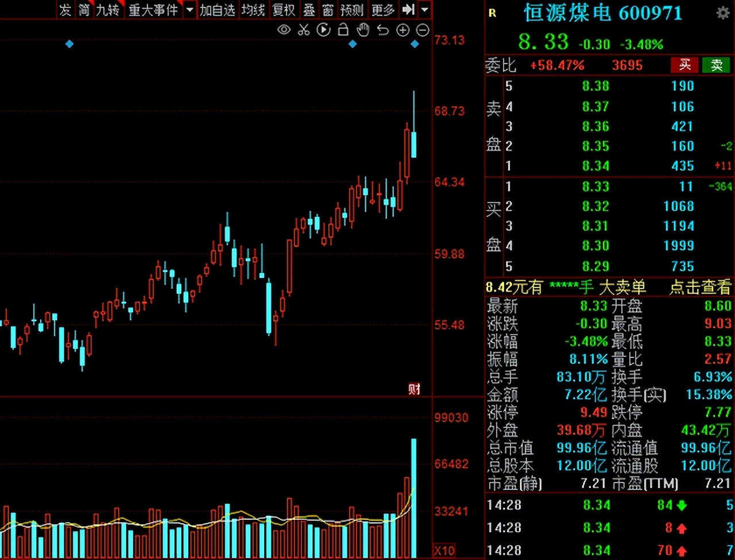The height and width of the screenshot is (560, 735).
Task: Click the arrow-to-bar collapse panel icon
Action: coord(408,10)
